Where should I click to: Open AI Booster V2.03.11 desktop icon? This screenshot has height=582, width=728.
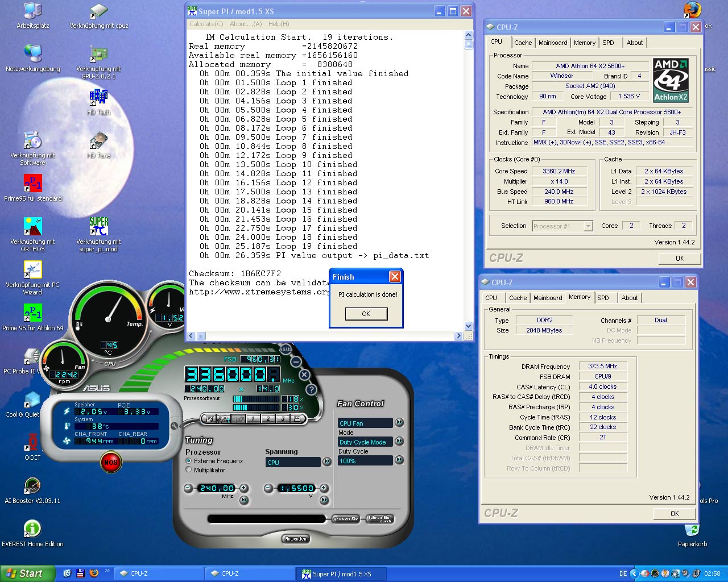32,490
